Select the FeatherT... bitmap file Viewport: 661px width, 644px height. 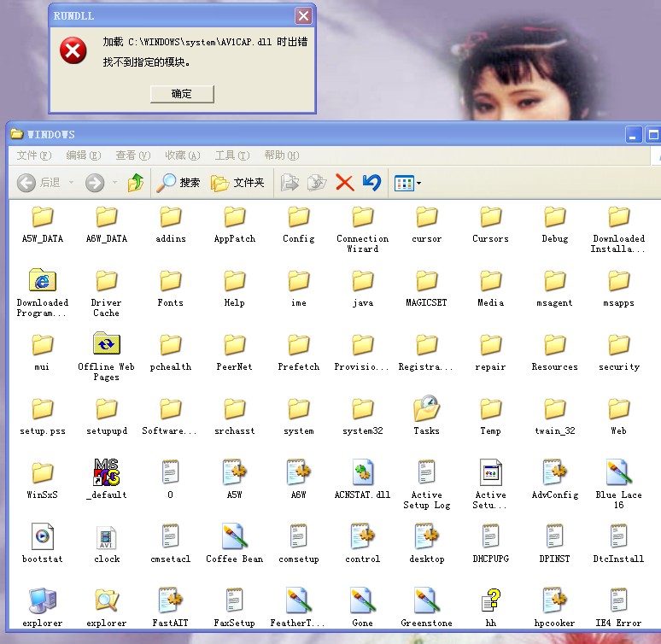298,607
